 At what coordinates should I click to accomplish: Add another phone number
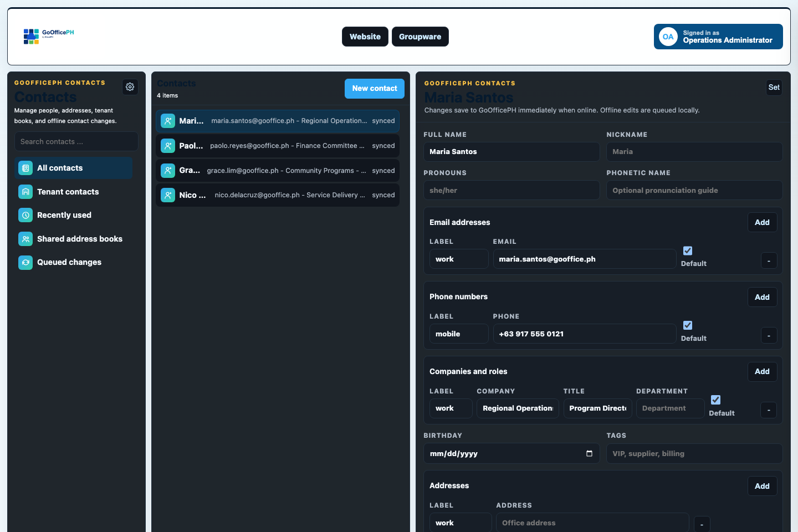pos(762,297)
